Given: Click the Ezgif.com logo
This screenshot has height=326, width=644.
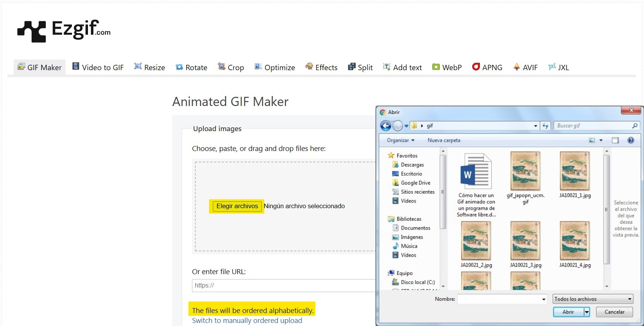Looking at the screenshot, I should tap(64, 31).
